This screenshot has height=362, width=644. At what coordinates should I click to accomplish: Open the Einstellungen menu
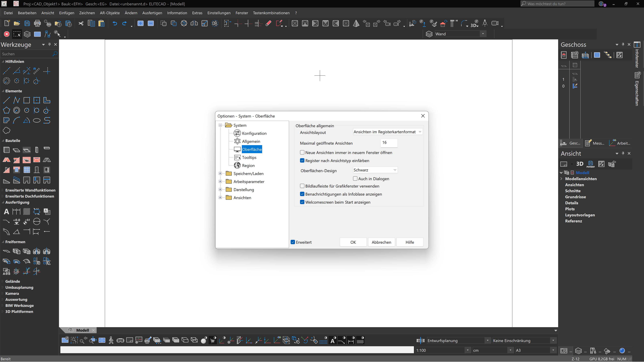[x=219, y=13]
